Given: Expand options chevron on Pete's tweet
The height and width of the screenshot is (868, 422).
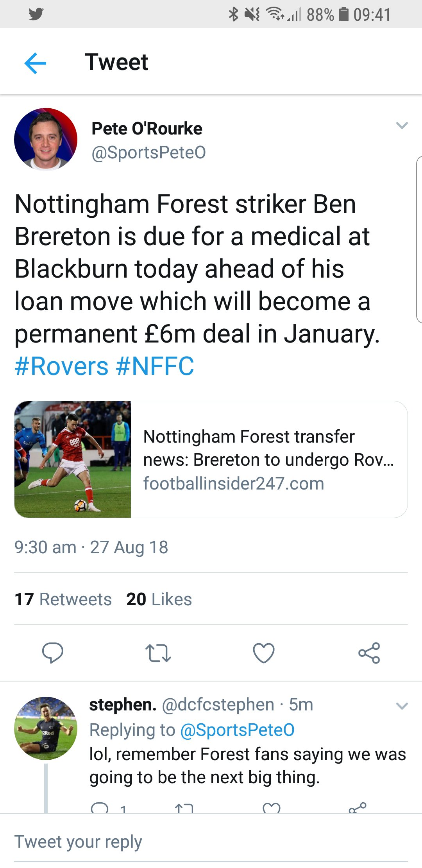Looking at the screenshot, I should (x=402, y=126).
